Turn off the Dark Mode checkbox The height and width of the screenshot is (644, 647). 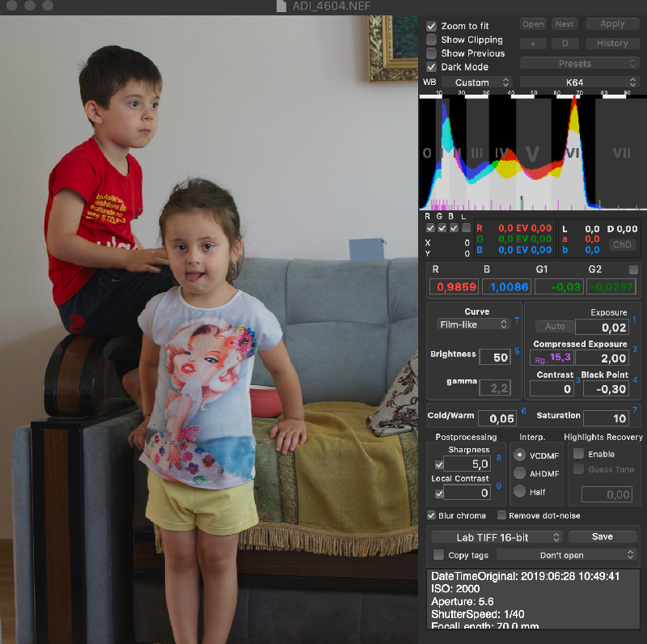coord(431,67)
